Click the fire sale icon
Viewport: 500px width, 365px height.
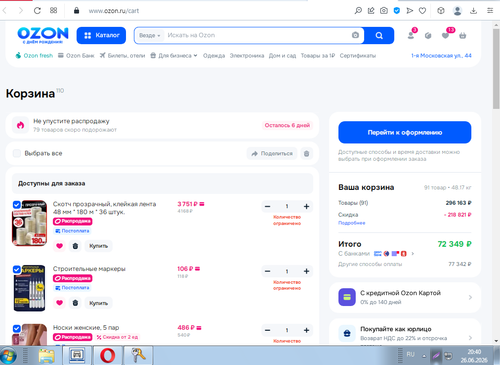tap(20, 125)
